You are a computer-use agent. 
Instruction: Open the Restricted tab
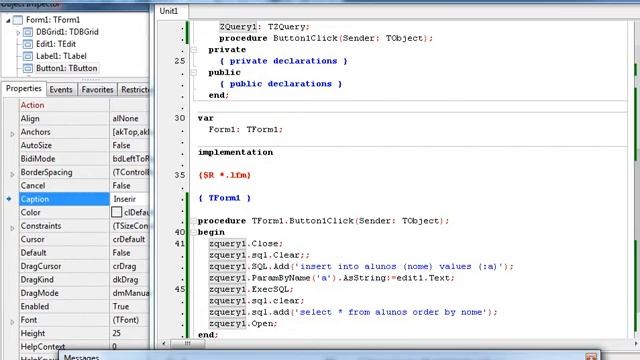[134, 89]
